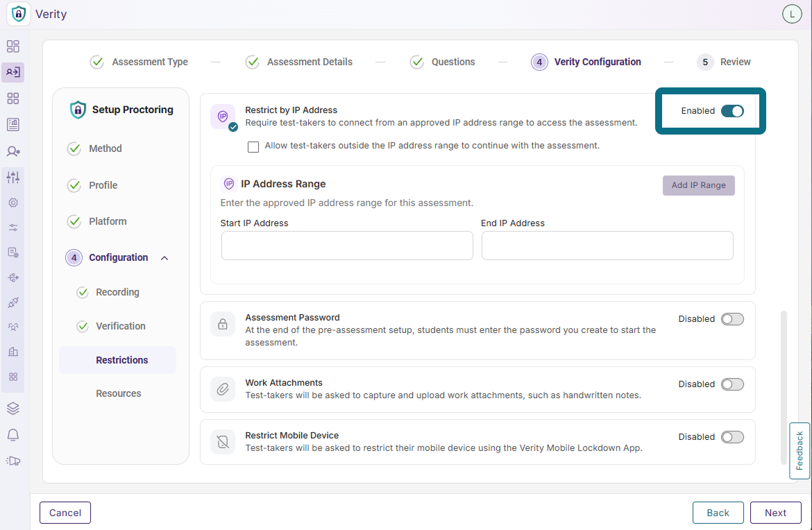The width and height of the screenshot is (812, 530).
Task: Enable the Assessment Password toggle
Action: click(732, 319)
